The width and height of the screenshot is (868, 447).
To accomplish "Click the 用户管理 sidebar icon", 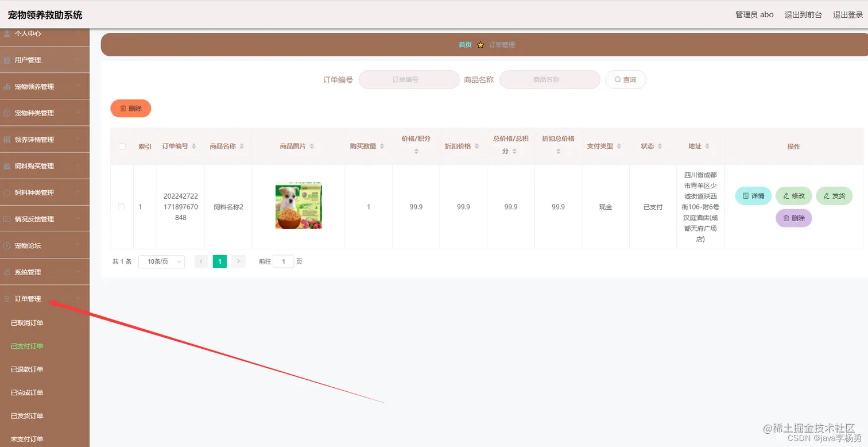I will (x=7, y=60).
